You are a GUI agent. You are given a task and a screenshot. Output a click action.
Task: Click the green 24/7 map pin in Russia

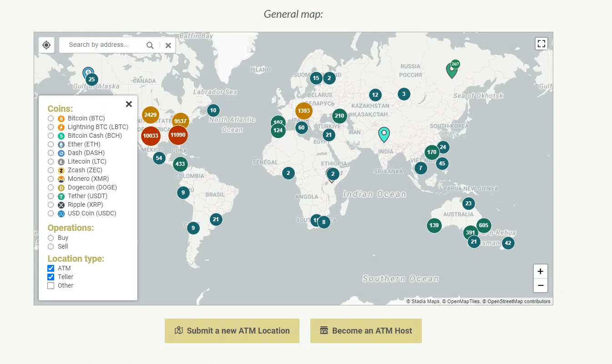452,70
